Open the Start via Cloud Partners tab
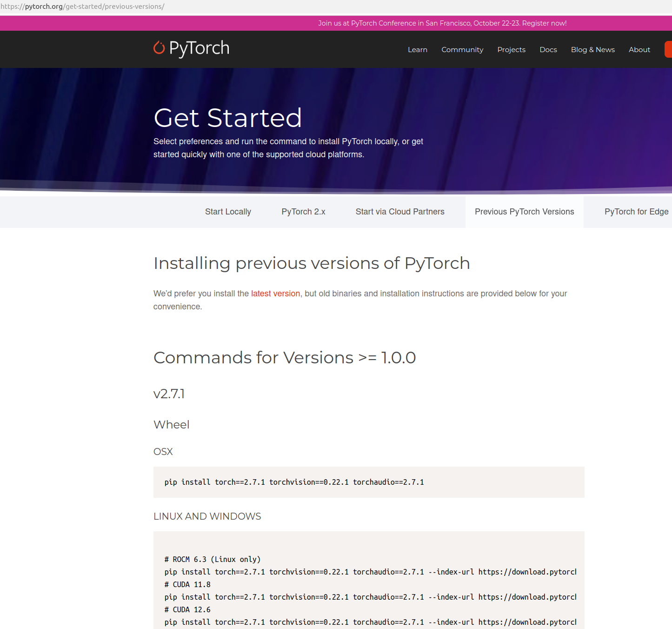 point(400,212)
